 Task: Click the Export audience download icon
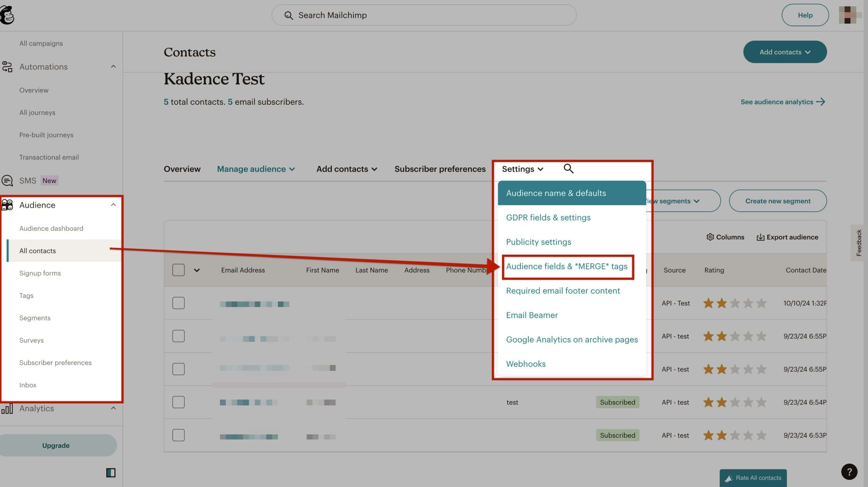(760, 237)
